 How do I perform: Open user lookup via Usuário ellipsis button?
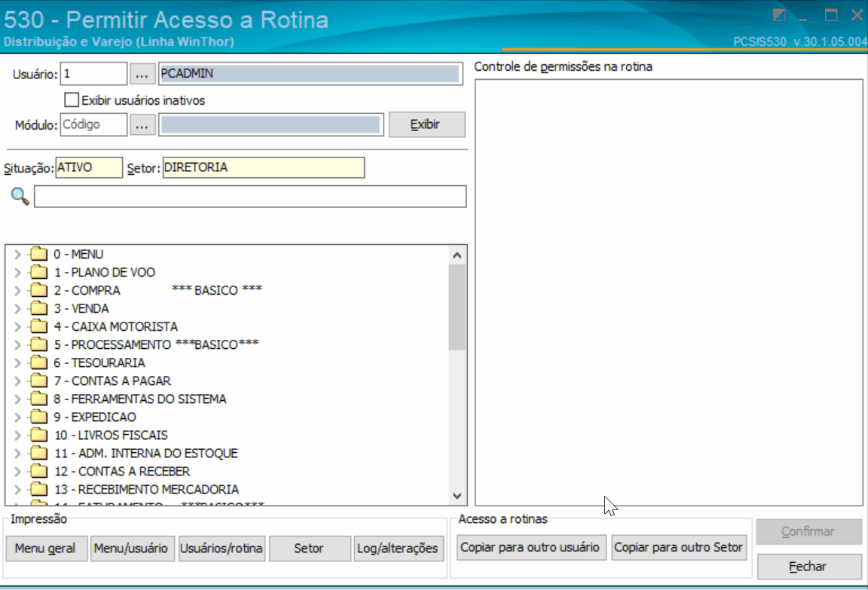[142, 74]
